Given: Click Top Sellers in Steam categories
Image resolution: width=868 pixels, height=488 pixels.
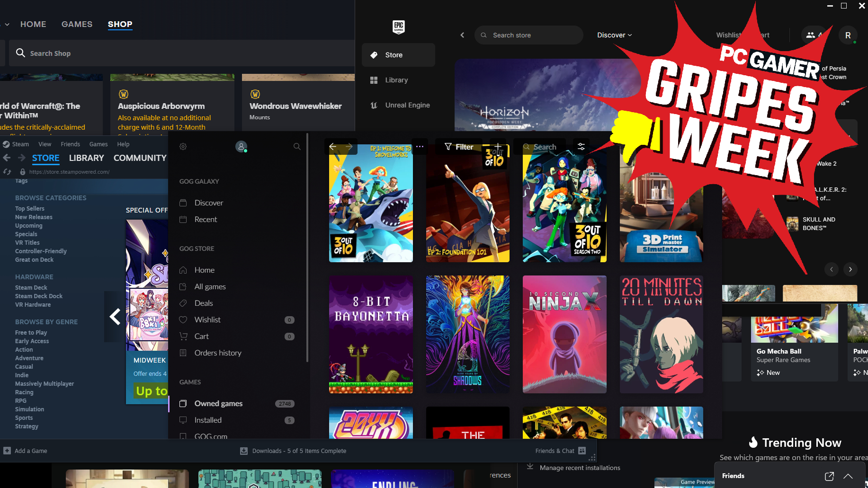Looking at the screenshot, I should tap(30, 209).
